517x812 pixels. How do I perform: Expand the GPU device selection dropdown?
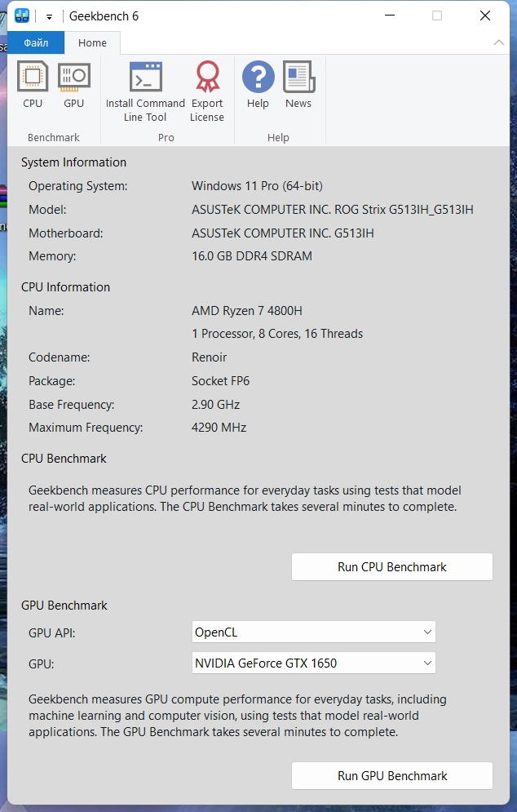point(427,663)
